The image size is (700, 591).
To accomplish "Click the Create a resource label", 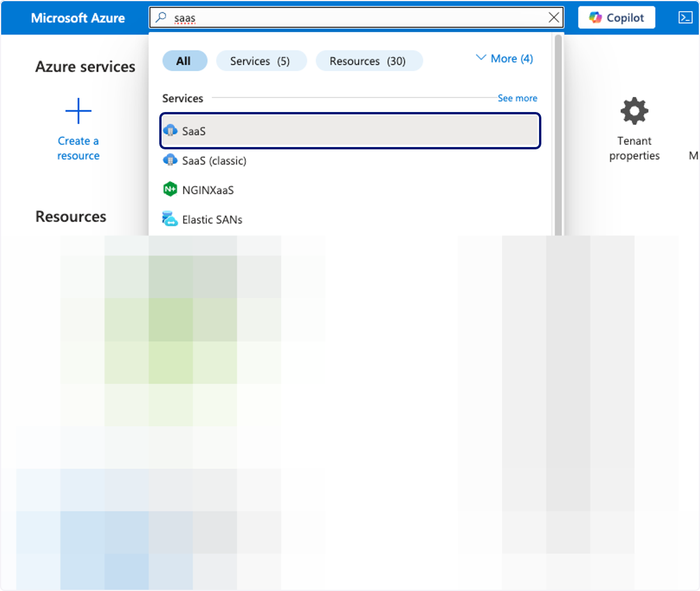I will click(x=78, y=148).
